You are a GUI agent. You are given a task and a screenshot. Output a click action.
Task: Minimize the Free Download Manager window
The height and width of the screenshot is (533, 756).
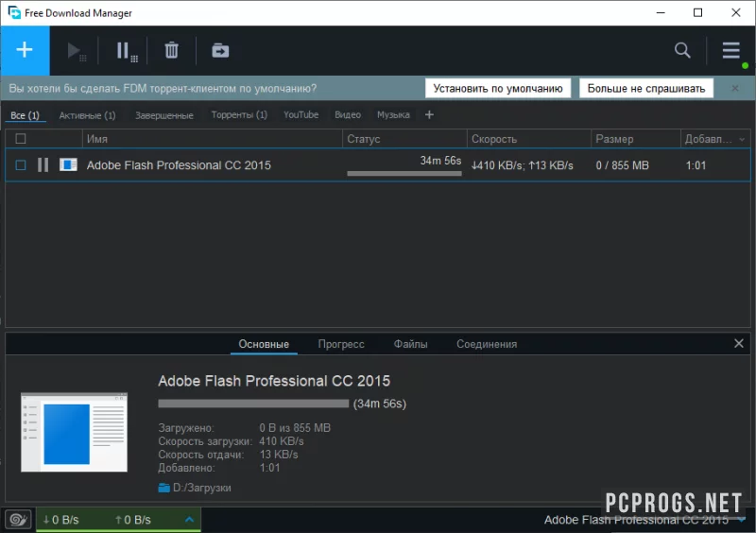[661, 13]
